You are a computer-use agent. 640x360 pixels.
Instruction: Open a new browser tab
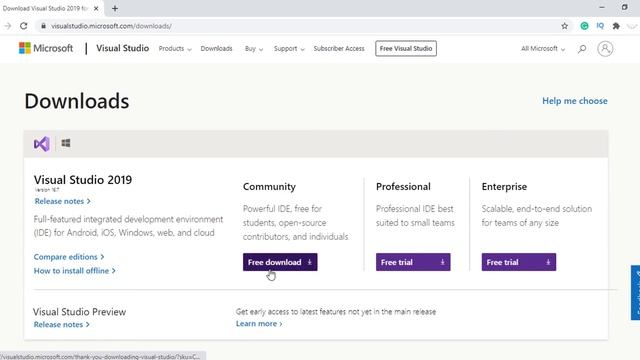click(115, 8)
